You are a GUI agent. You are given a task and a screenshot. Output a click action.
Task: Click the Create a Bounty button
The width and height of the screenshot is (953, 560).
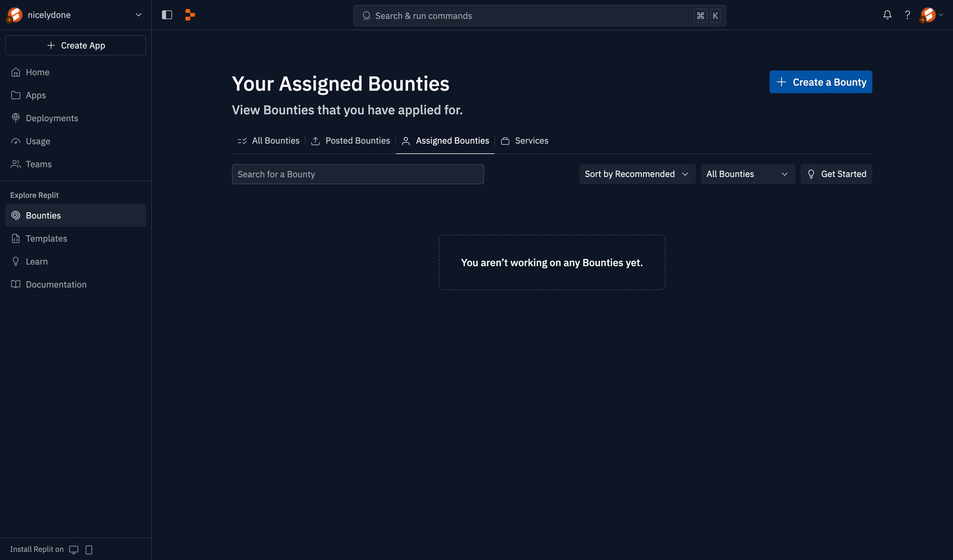point(821,82)
